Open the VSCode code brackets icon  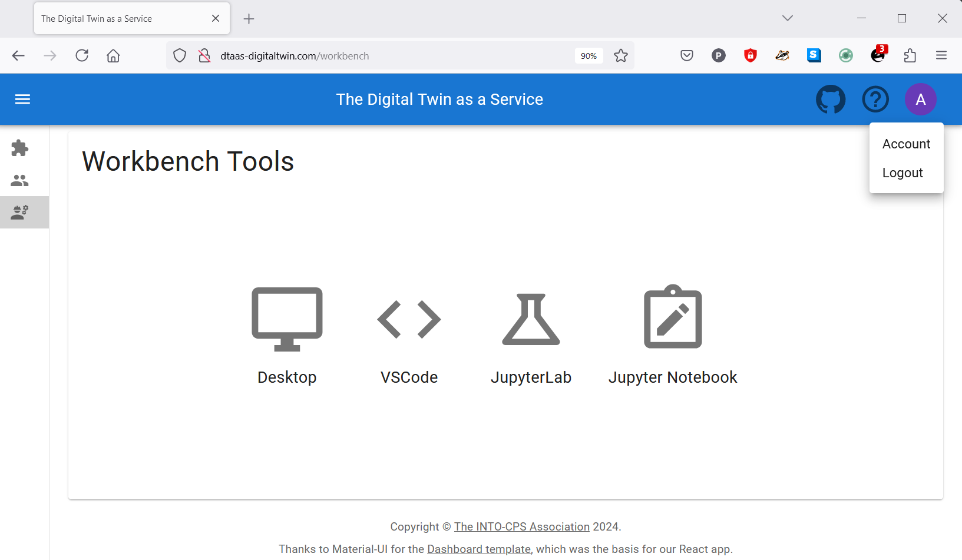click(x=409, y=319)
